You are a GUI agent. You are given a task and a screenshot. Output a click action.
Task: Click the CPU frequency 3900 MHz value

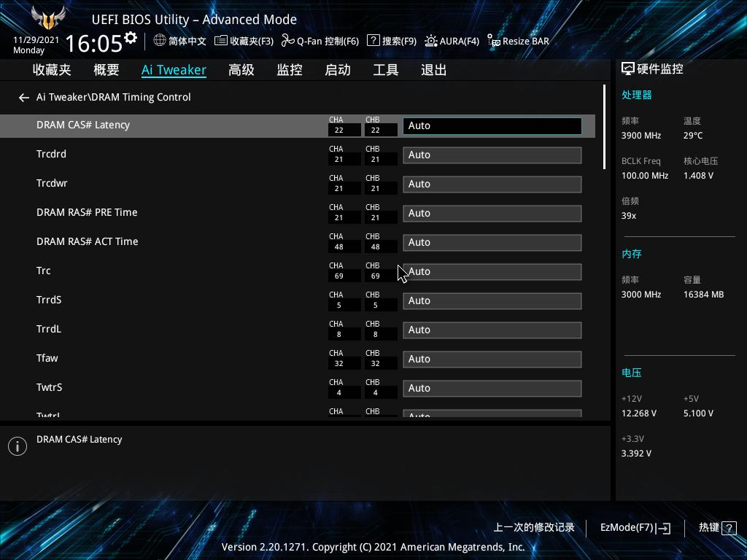[641, 136]
